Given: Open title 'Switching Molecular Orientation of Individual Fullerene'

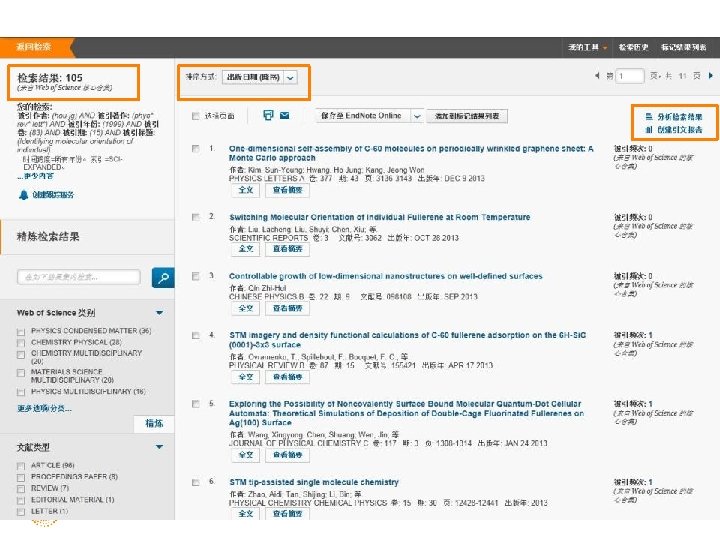Looking at the screenshot, I should (x=380, y=217).
